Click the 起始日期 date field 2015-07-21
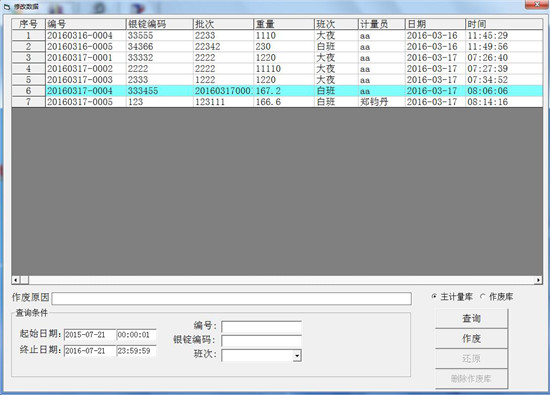Viewport: 550px width, 395px height. pyautogui.click(x=90, y=334)
